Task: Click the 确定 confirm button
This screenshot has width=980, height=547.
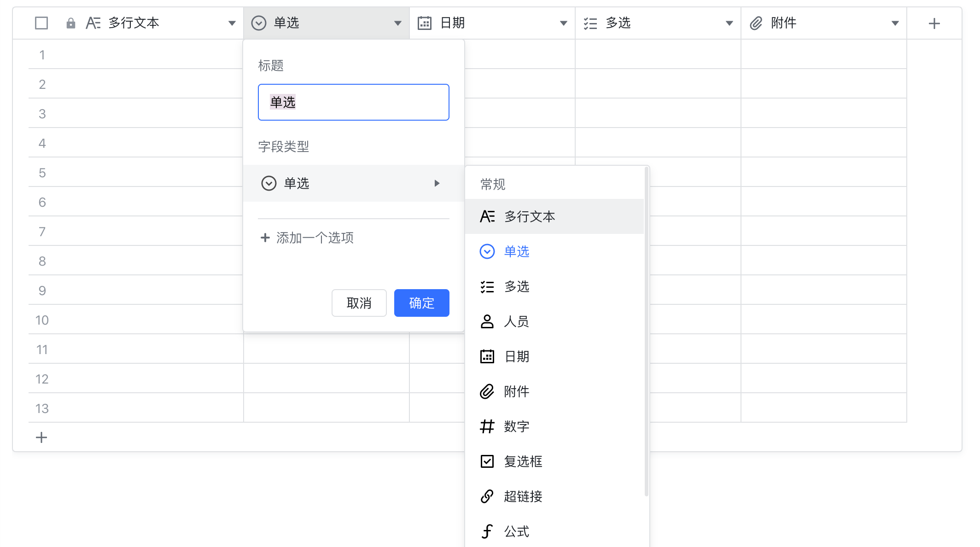Action: 421,303
